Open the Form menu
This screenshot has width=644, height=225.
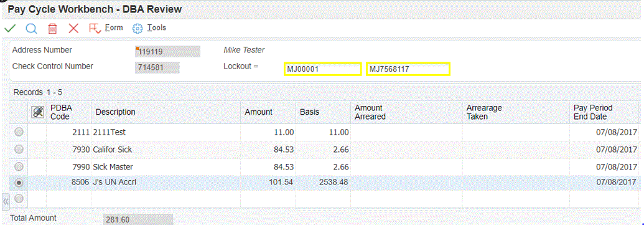point(114,27)
